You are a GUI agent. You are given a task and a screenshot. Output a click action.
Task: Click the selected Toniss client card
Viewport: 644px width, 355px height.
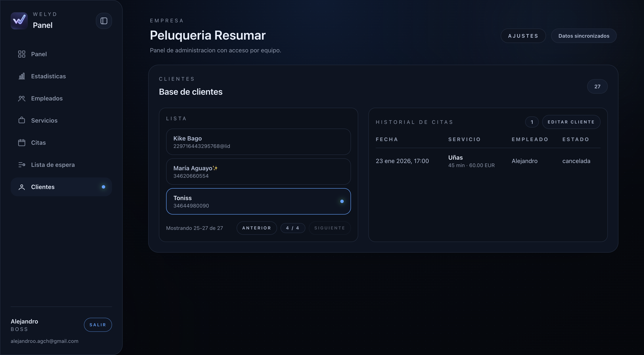(258, 201)
